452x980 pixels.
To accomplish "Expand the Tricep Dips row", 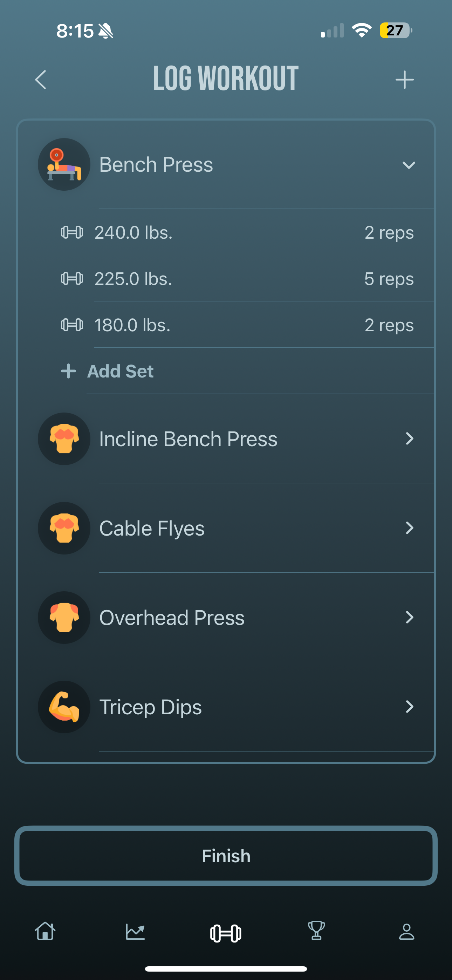I will tap(226, 707).
